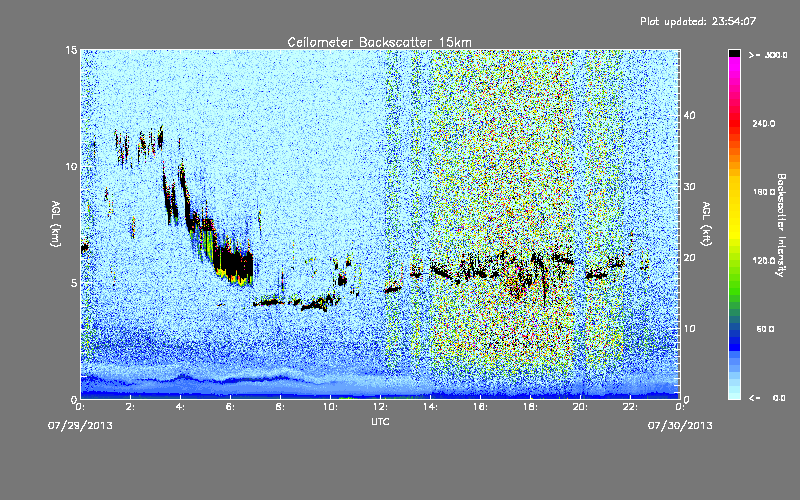
Task: Click the 40 kft tick label on the right axis
Action: pos(689,115)
